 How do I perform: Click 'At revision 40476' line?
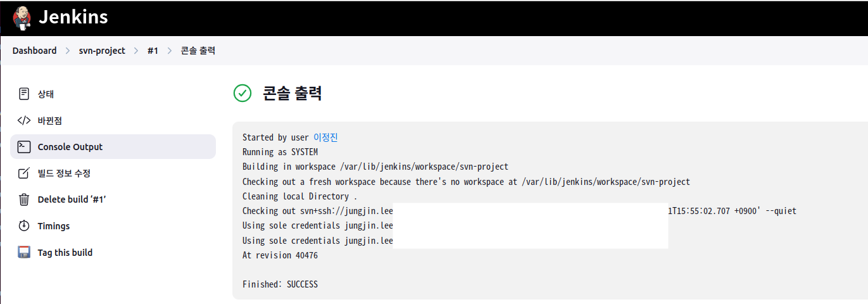(x=280, y=255)
